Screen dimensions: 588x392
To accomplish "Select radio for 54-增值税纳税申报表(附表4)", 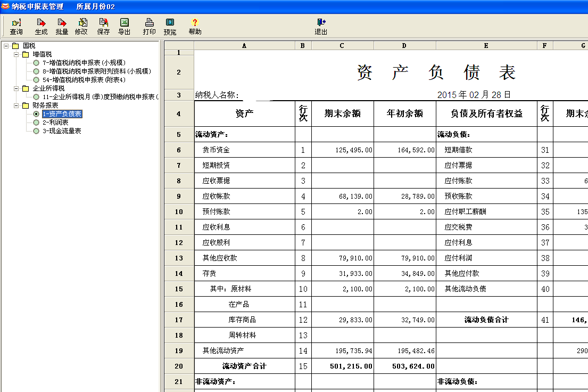I will (36, 80).
